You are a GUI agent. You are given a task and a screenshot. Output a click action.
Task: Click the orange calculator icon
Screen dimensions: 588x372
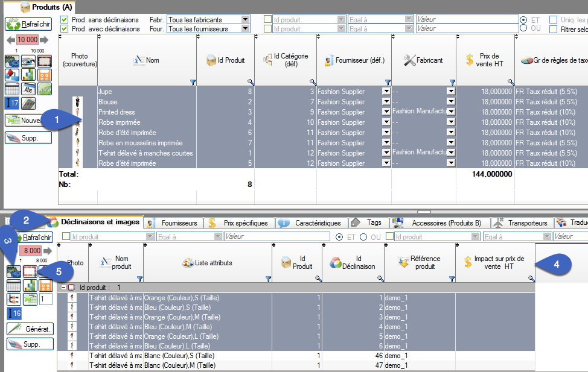[44, 75]
